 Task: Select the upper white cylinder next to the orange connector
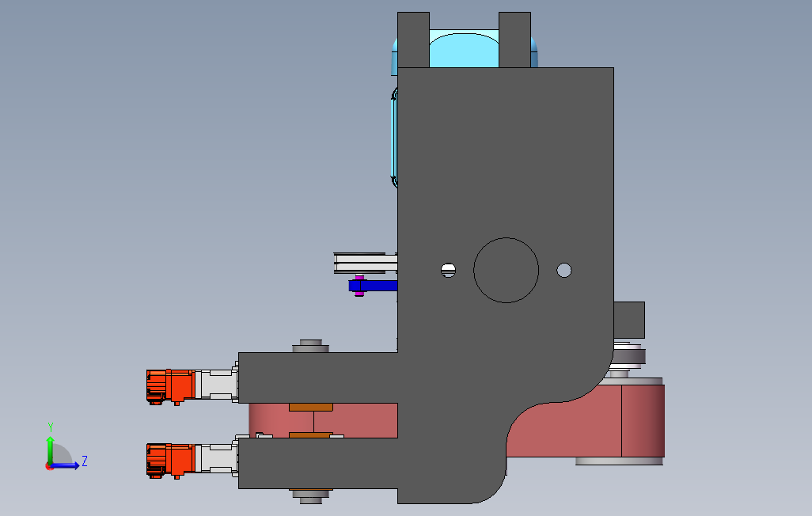pyautogui.click(x=217, y=385)
